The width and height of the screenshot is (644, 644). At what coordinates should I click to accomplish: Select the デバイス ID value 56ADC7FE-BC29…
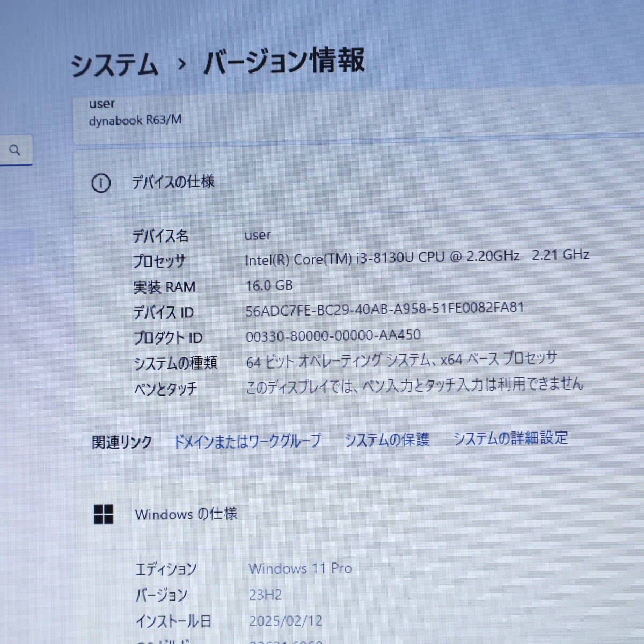coord(384,310)
